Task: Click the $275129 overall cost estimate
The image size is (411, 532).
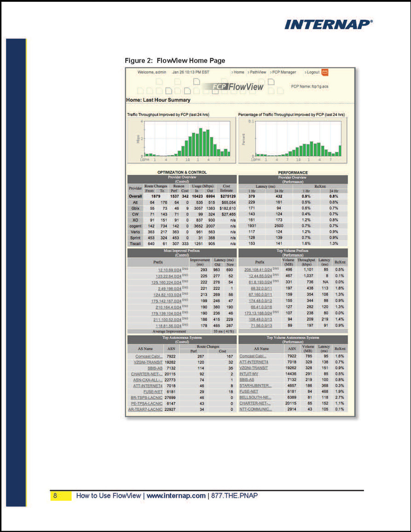Action: click(x=228, y=197)
